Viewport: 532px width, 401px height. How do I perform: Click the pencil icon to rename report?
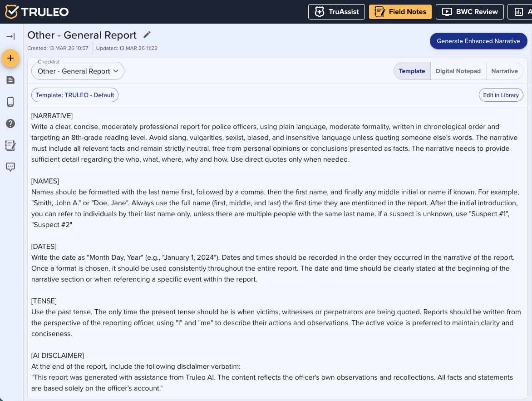[x=147, y=35]
